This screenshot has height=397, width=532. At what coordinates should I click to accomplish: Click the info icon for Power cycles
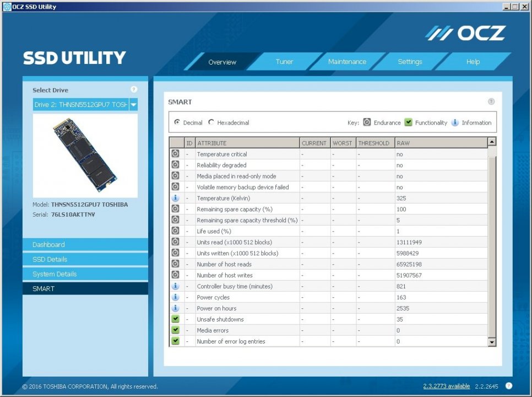[x=175, y=297]
